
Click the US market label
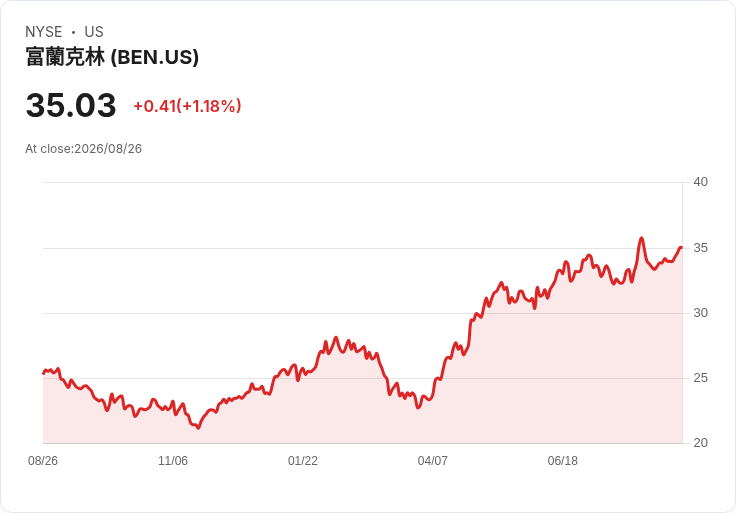coord(94,32)
